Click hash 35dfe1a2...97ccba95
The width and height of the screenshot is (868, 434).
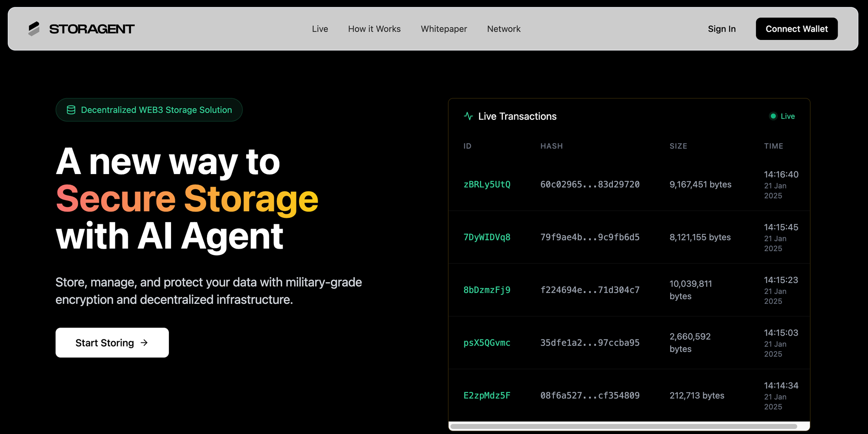[590, 343]
